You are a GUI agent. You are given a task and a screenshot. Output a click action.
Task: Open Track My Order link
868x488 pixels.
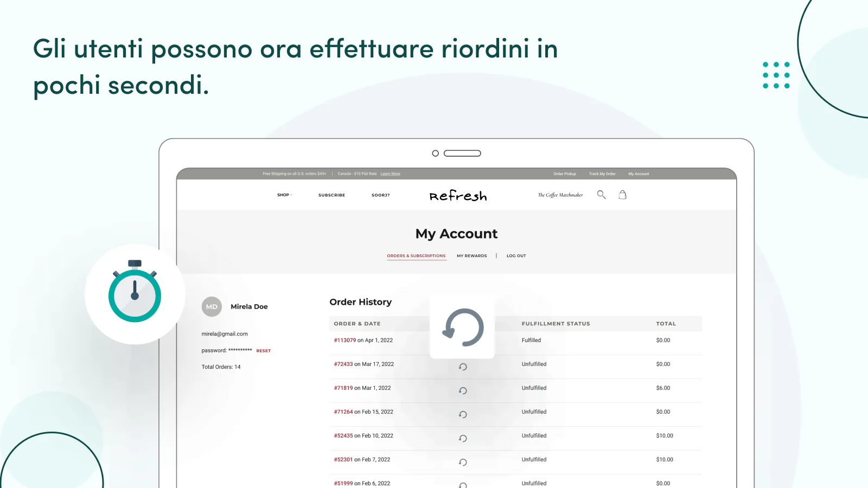(602, 174)
